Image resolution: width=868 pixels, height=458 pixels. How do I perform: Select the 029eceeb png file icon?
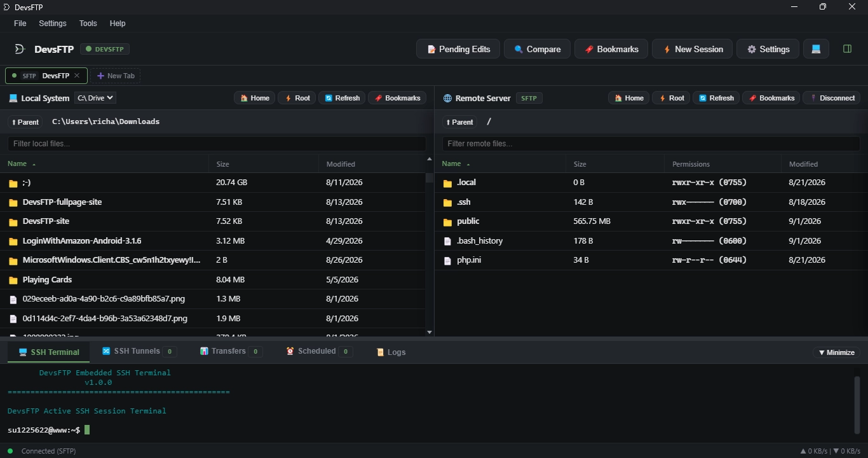click(13, 299)
